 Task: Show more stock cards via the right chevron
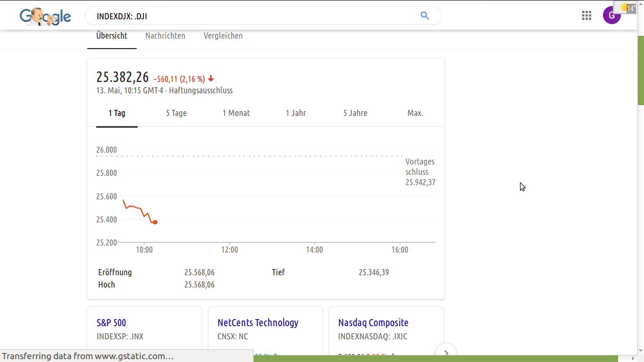446,352
